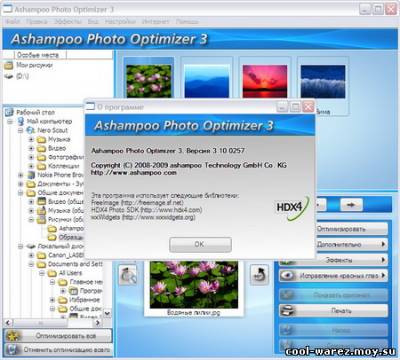Open the ashampoo.com link
Viewport: 400px width, 360px height.
point(134,173)
